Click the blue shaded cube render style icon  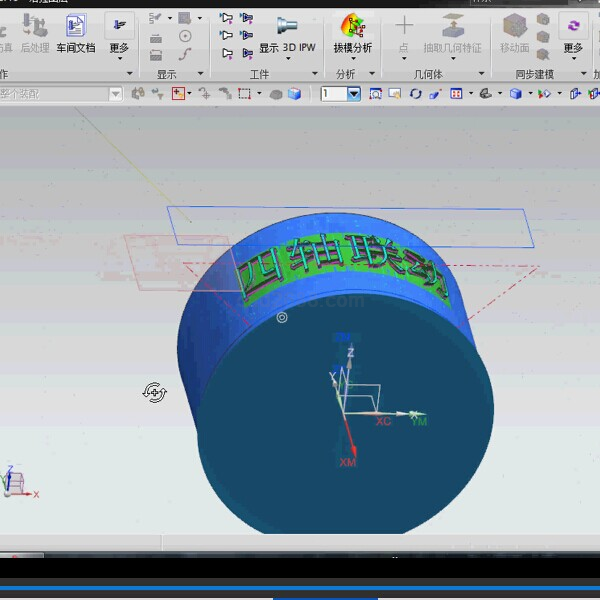(515, 94)
